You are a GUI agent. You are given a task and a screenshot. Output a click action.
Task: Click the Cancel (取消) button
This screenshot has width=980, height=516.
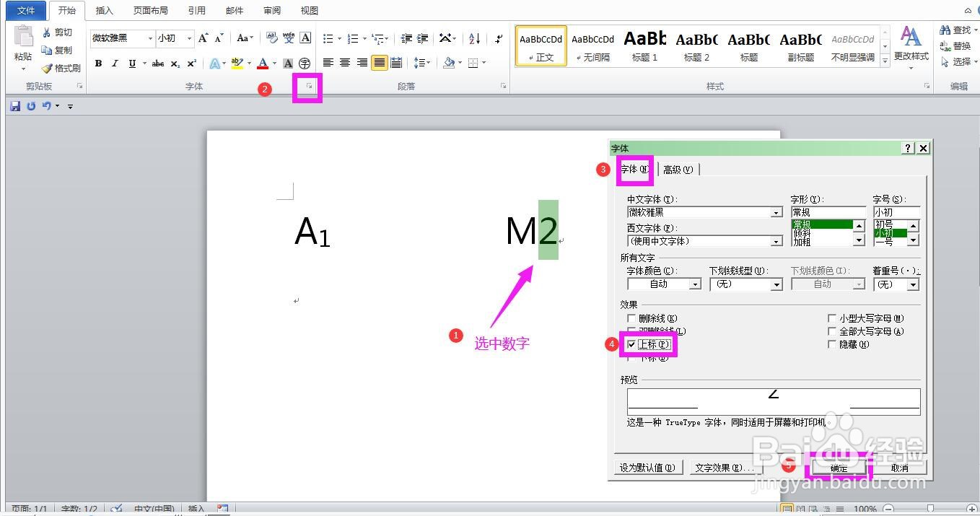click(899, 468)
